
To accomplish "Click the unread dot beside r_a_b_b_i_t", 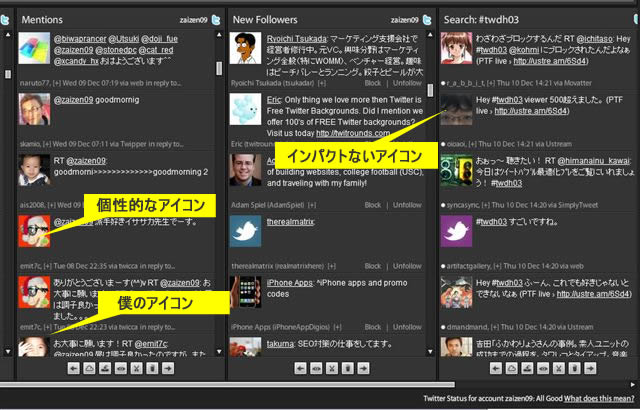I will (x=443, y=83).
